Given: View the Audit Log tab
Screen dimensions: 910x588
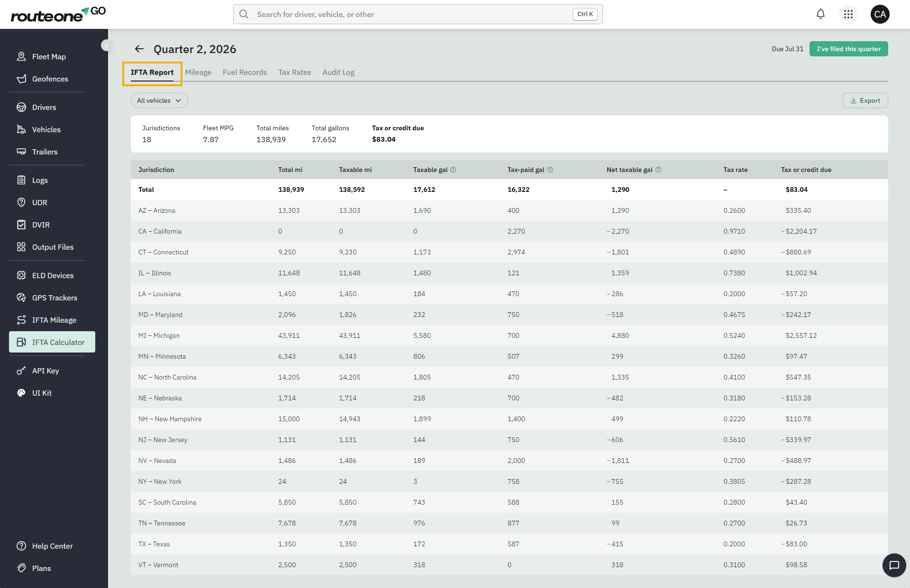Looking at the screenshot, I should [338, 72].
